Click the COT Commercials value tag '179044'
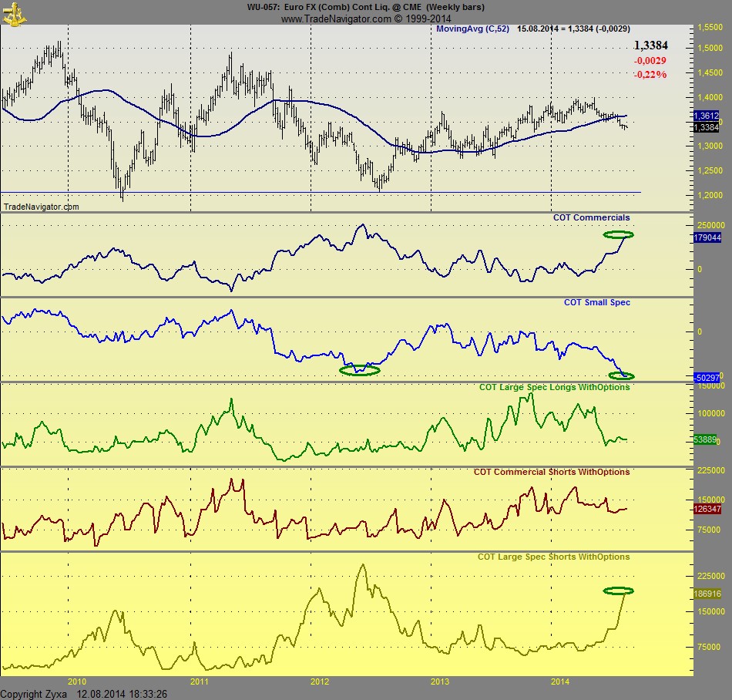Image resolution: width=732 pixels, height=700 pixels. (x=707, y=237)
